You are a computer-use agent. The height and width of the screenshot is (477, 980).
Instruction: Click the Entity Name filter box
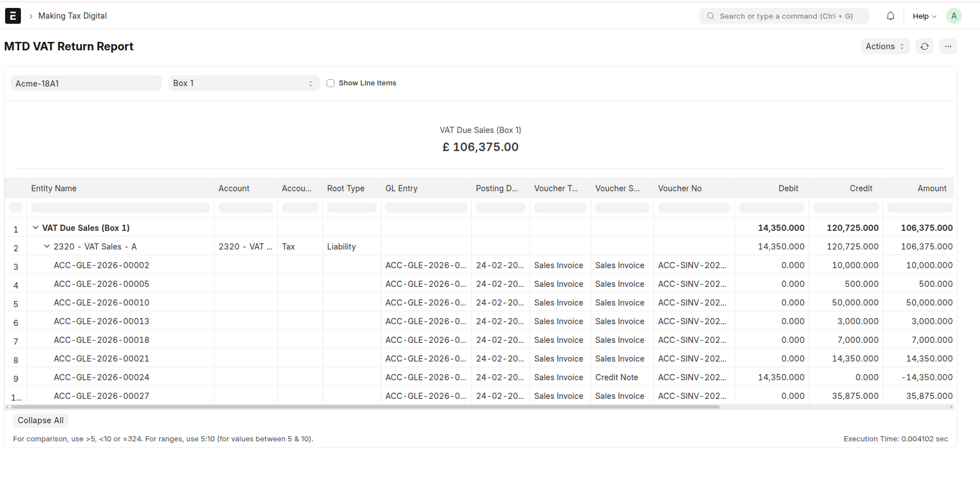tap(120, 208)
